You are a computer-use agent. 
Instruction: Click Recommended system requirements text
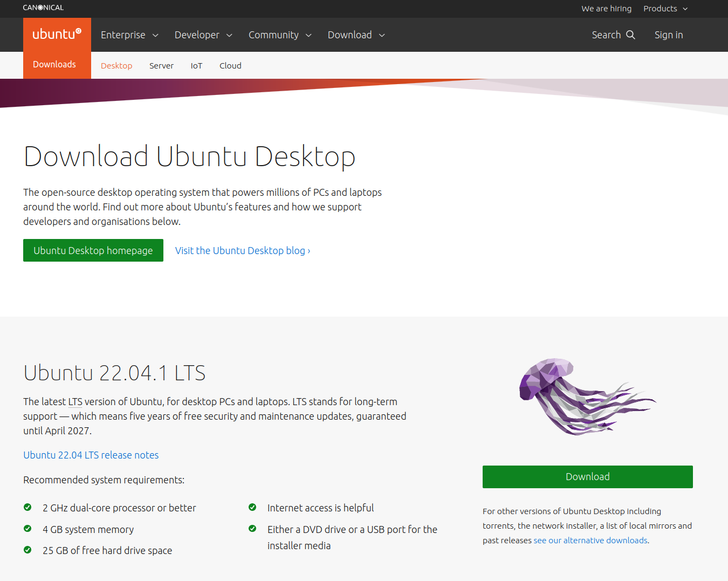[x=104, y=480]
